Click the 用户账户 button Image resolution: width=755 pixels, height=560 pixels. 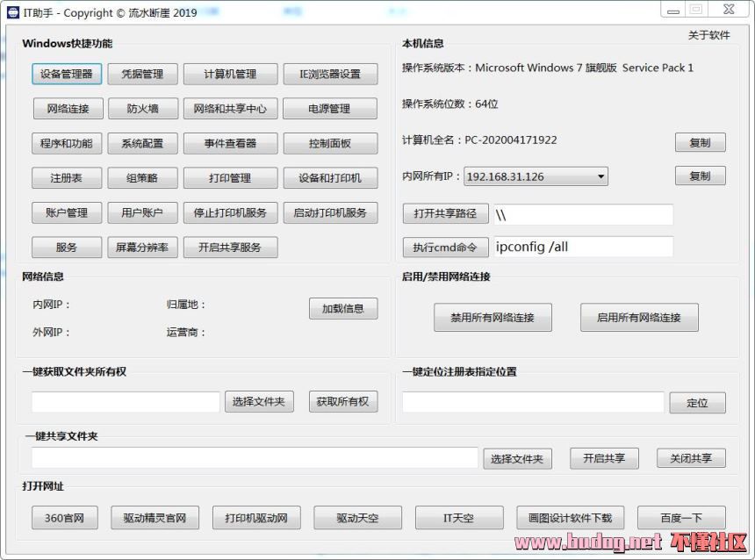click(142, 212)
